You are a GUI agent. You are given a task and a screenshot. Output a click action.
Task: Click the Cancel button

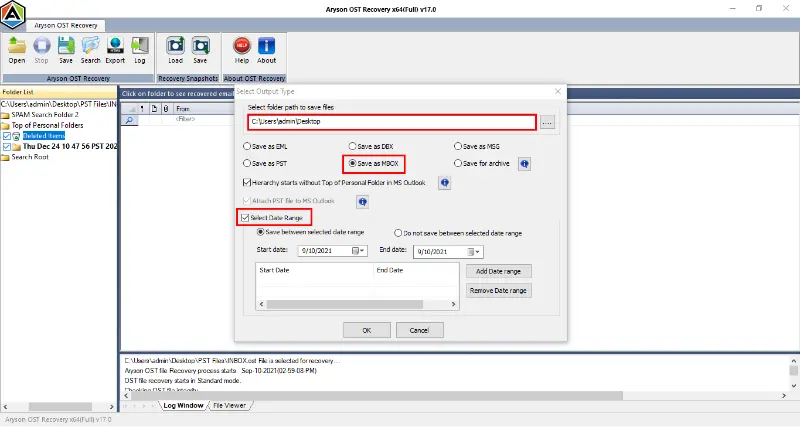419,330
